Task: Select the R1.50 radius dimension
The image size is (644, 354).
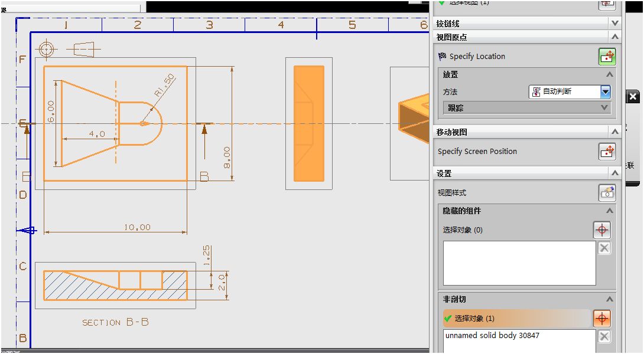Action: [165, 86]
